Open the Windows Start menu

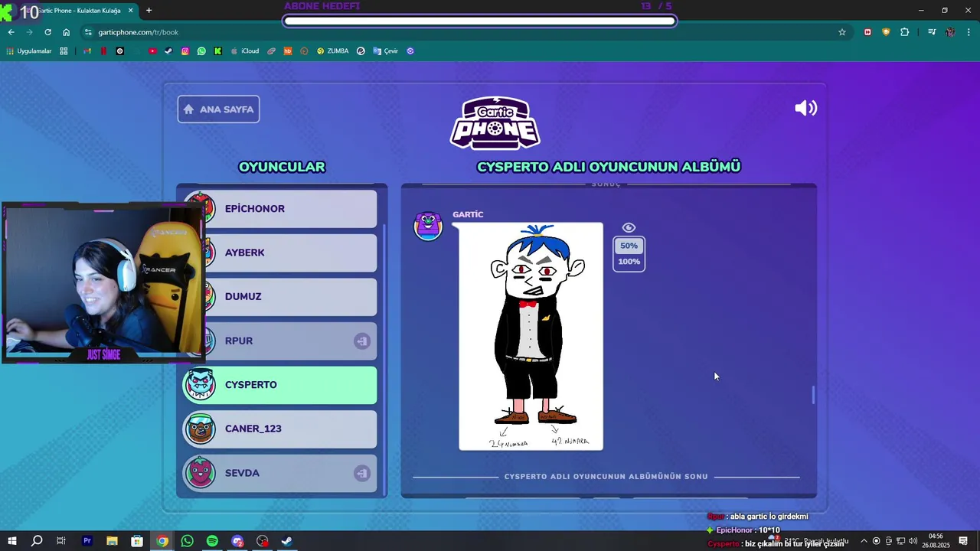pyautogui.click(x=11, y=541)
